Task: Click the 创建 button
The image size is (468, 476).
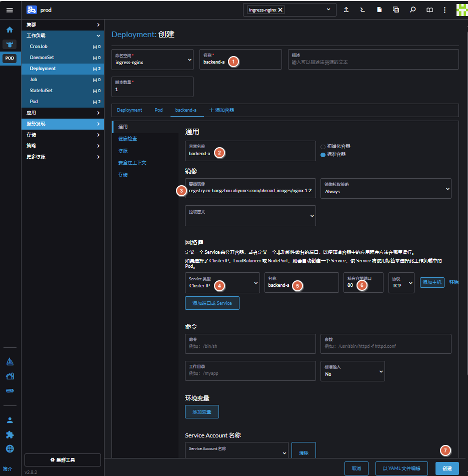Action: point(447,468)
